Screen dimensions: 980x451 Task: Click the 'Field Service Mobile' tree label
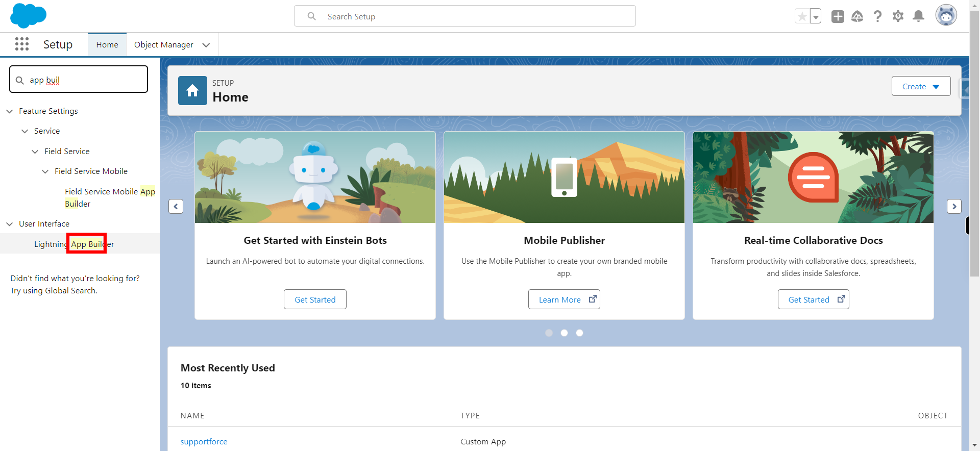pos(91,171)
